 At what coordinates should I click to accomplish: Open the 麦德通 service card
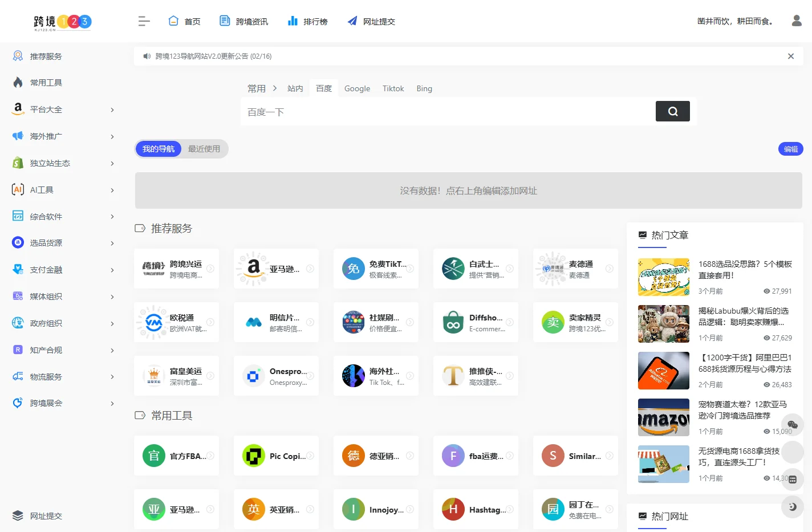point(576,269)
